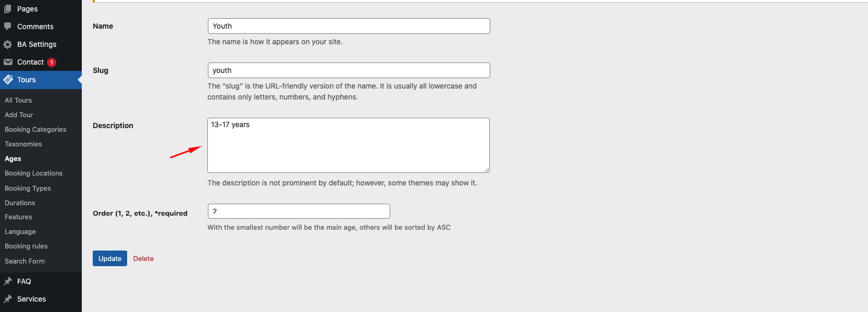
Task: Open the Taxonomies submenu page
Action: coord(23,144)
